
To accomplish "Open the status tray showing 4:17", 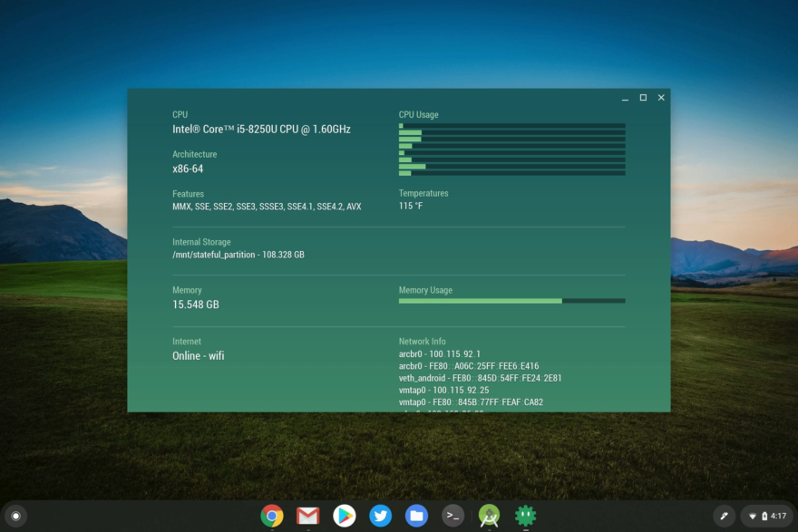I will coord(767,516).
